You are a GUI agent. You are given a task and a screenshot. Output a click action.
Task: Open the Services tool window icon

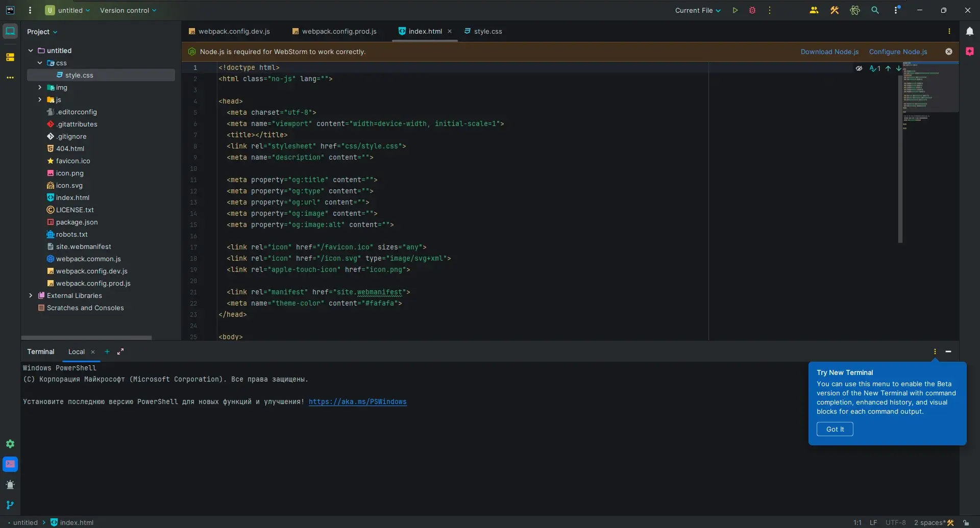pyautogui.click(x=10, y=444)
